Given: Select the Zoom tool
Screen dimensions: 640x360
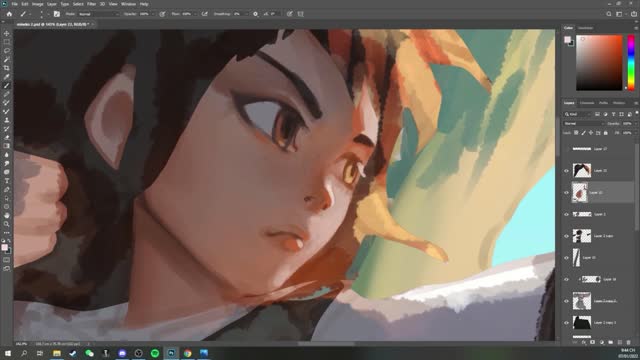Looking at the screenshot, I should (x=7, y=224).
